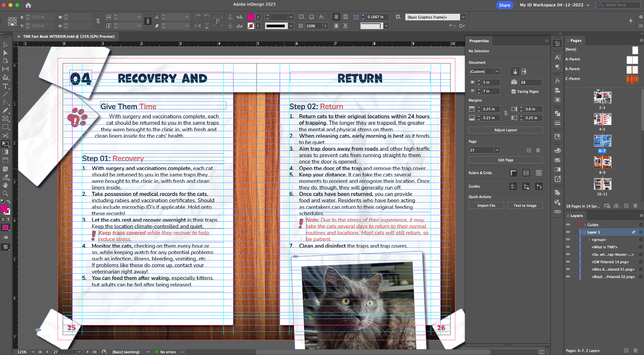
Task: Select the Page tool
Action: coord(5,61)
